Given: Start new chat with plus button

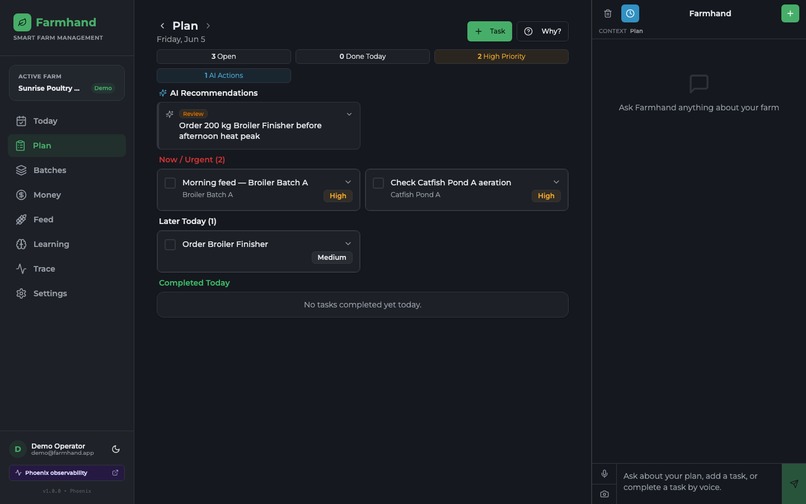Looking at the screenshot, I should point(790,13).
